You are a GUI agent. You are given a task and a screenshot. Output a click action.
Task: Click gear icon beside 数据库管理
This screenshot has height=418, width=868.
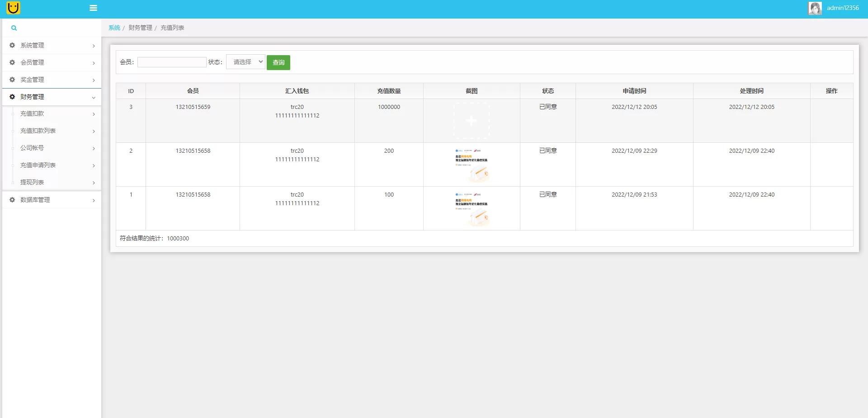[12, 200]
